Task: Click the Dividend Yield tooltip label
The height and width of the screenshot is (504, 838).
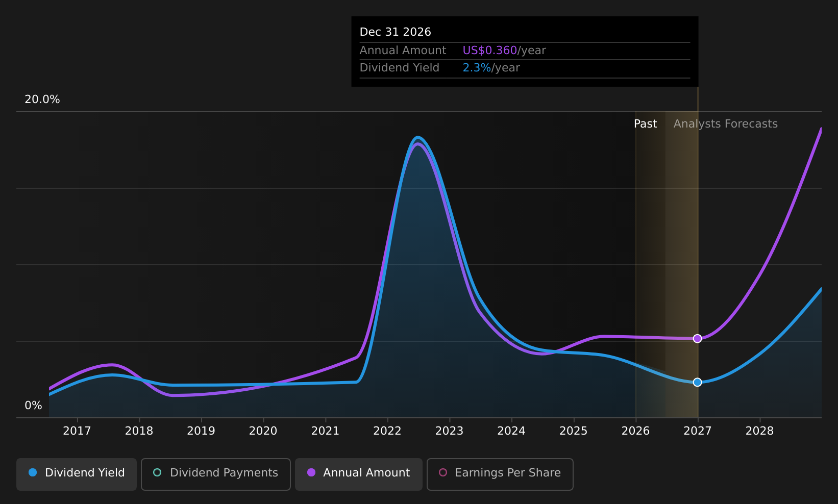Action: 400,68
